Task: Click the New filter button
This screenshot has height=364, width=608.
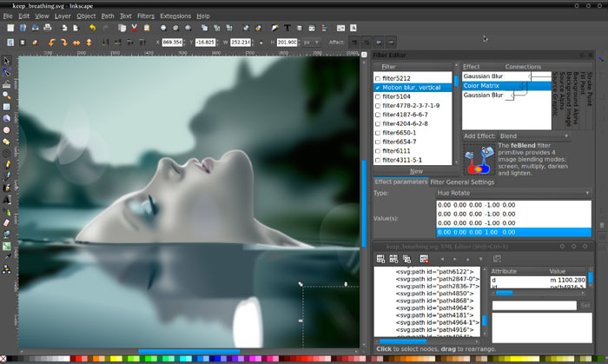Action: point(416,171)
